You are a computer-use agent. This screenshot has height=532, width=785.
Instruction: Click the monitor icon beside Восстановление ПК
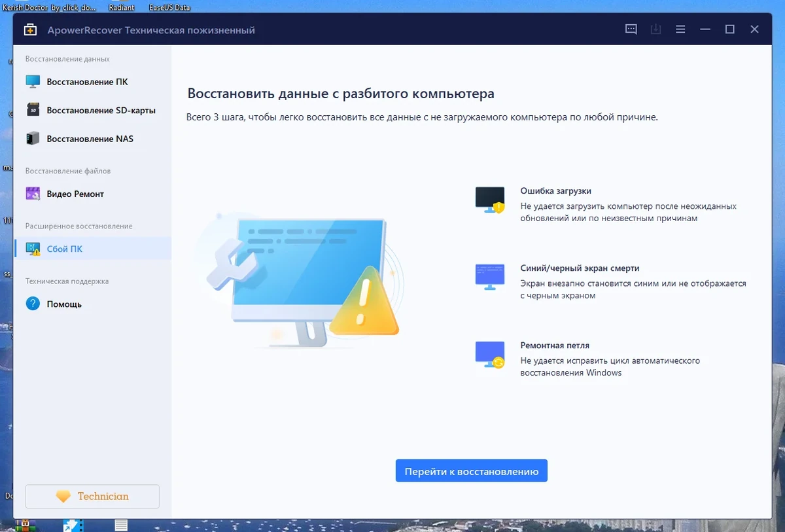[x=33, y=82]
